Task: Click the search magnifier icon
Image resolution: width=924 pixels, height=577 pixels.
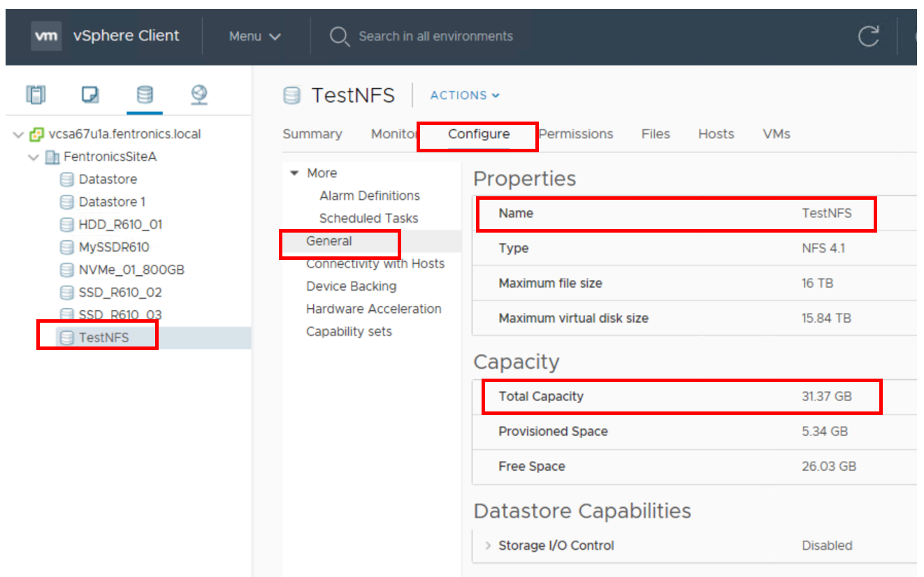Action: point(339,36)
